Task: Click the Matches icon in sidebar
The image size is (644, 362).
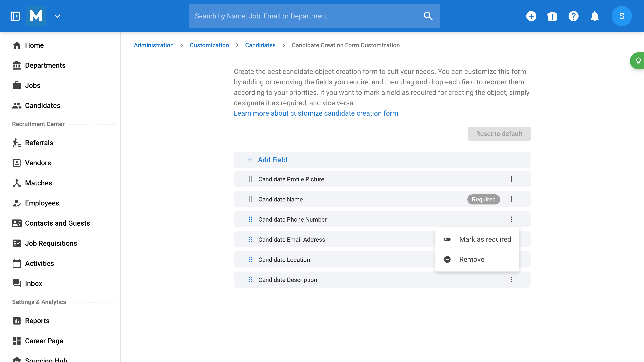Action: [x=16, y=183]
